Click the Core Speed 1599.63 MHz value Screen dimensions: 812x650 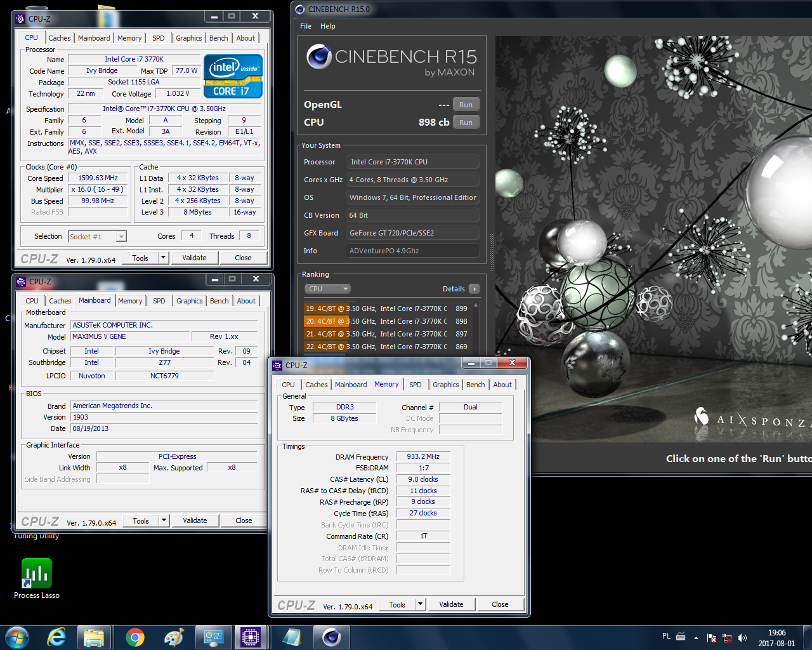(98, 178)
